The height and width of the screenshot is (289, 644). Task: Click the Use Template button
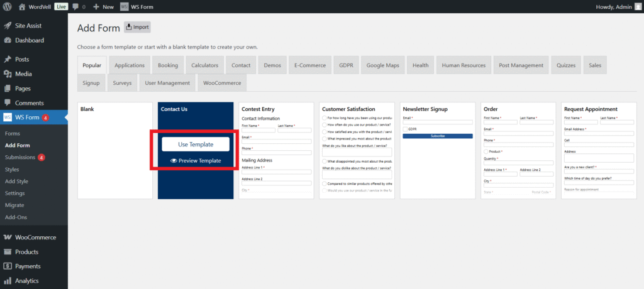[195, 144]
